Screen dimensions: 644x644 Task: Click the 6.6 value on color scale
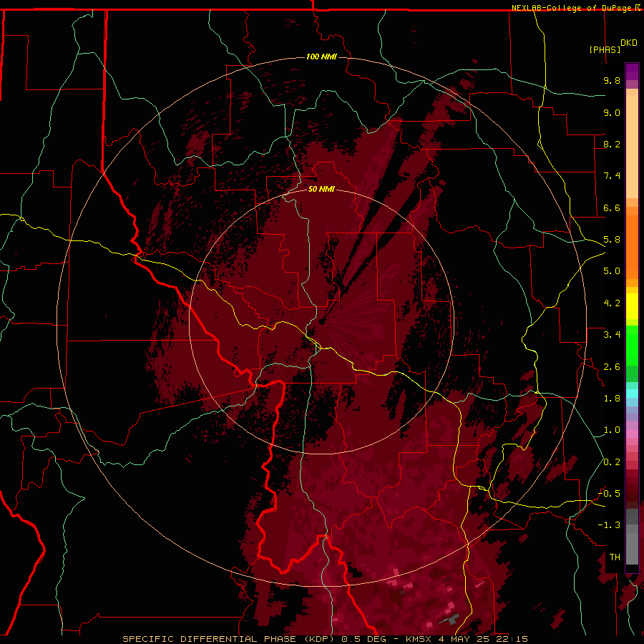tap(612, 208)
